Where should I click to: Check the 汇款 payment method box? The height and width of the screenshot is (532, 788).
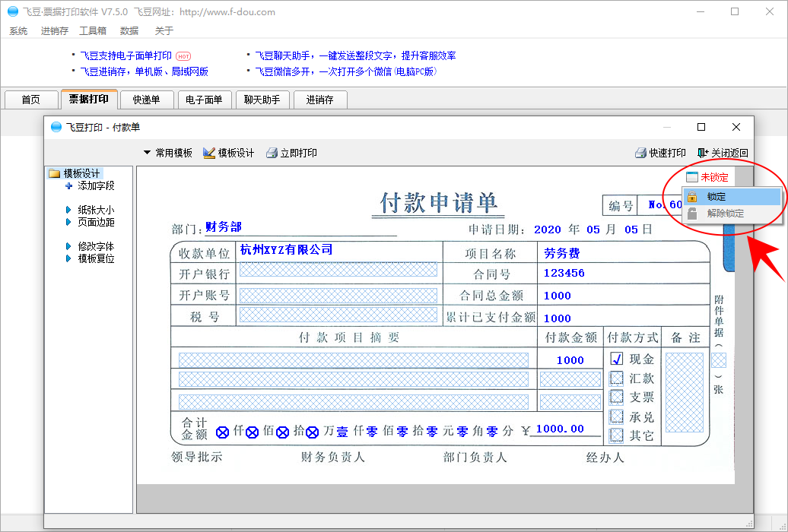[617, 378]
